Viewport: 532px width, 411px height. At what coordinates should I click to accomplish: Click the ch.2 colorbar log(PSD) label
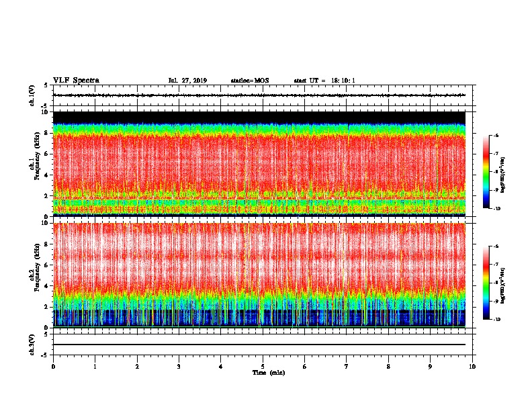503,286
